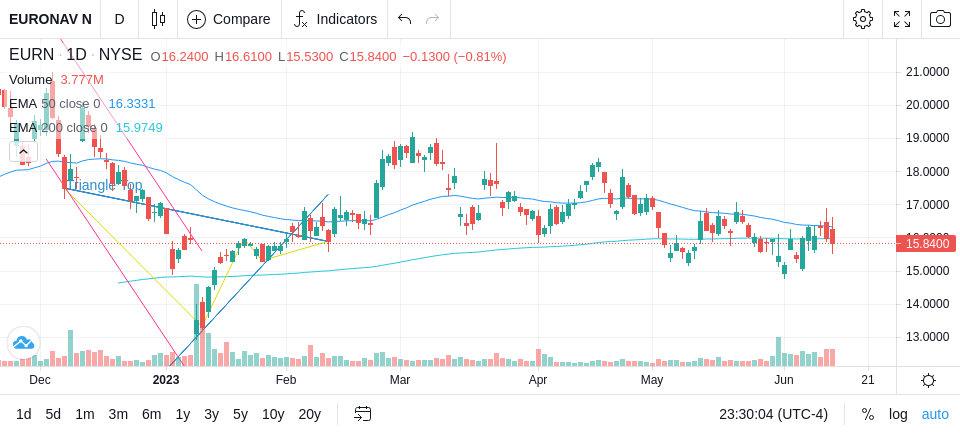960x433 pixels.
Task: Set date range to 3m
Action: [x=118, y=415]
